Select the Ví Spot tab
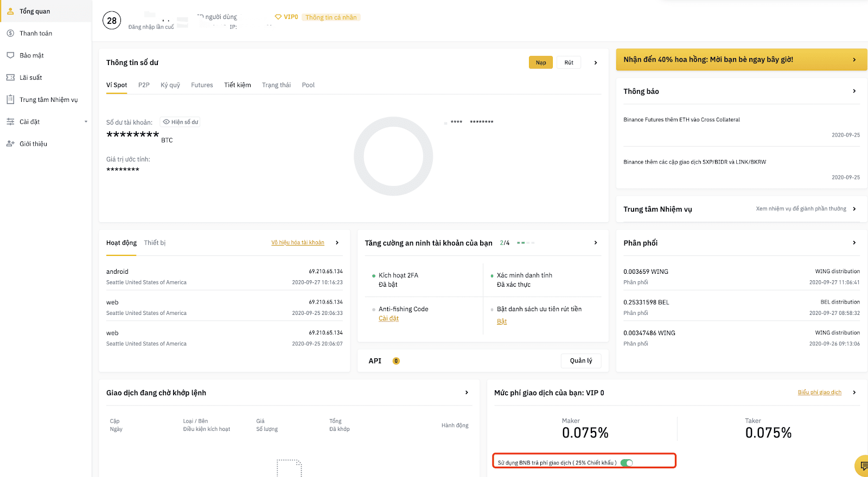The width and height of the screenshot is (868, 477). pos(117,85)
